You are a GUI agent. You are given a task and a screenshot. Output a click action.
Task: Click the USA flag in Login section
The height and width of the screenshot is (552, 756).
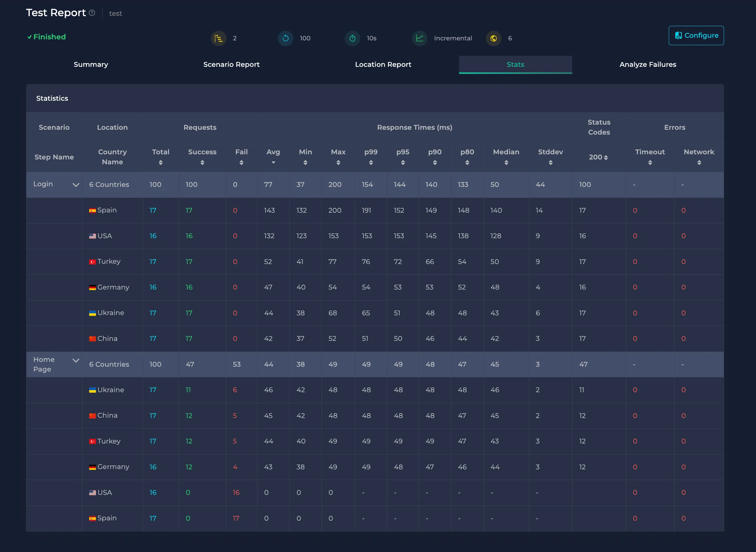[x=93, y=236]
